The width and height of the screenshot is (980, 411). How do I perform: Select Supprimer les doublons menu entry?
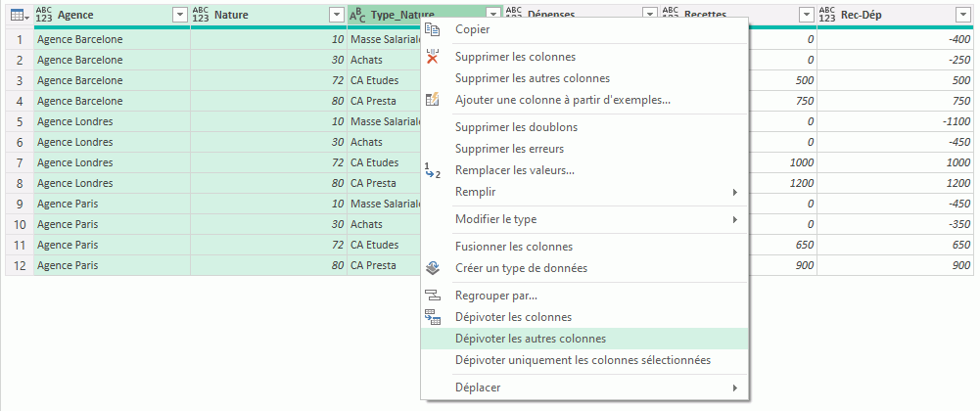[516, 127]
